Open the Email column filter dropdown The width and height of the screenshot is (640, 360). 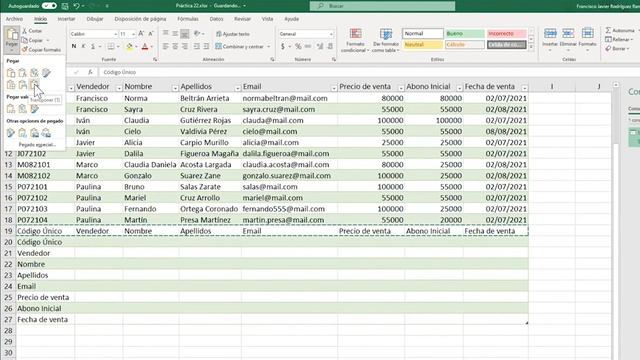(334, 87)
